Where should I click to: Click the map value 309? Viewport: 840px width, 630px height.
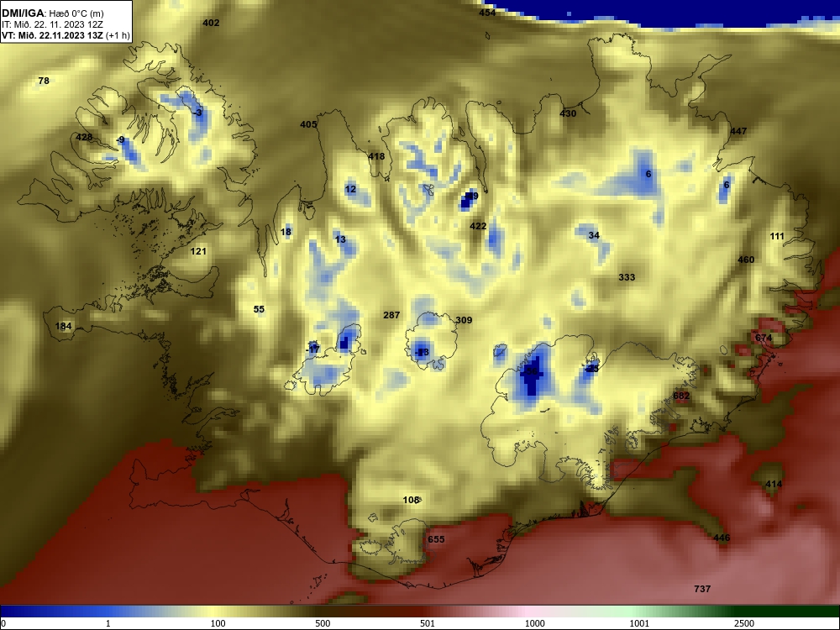464,320
